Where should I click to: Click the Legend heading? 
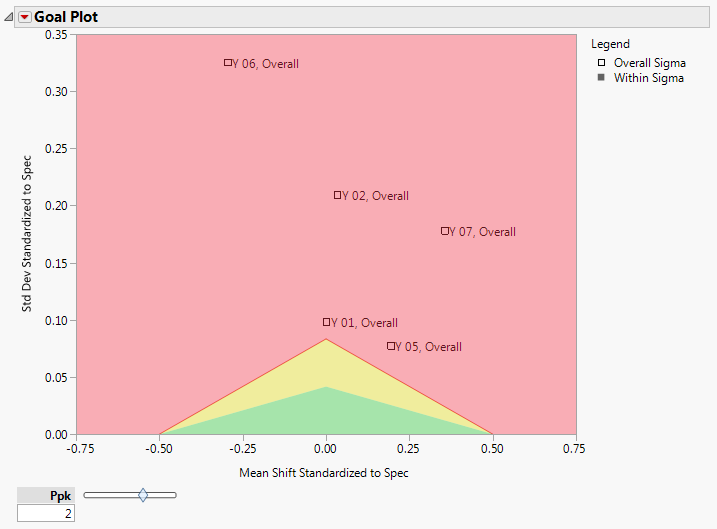click(x=610, y=44)
